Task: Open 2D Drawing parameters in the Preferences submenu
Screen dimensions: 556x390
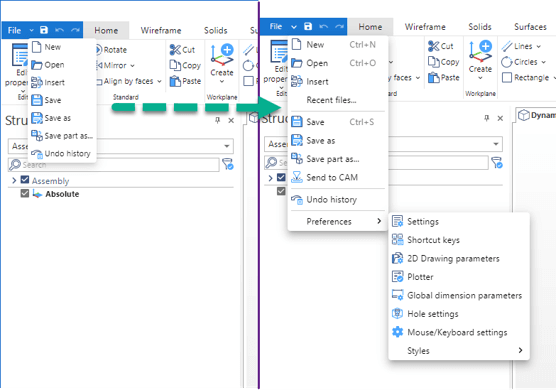Action: 459,258
